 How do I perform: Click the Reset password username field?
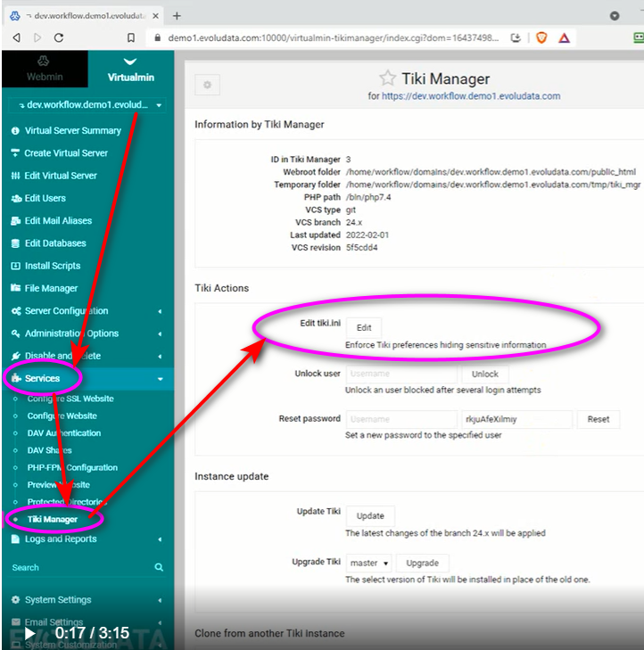[x=401, y=419]
